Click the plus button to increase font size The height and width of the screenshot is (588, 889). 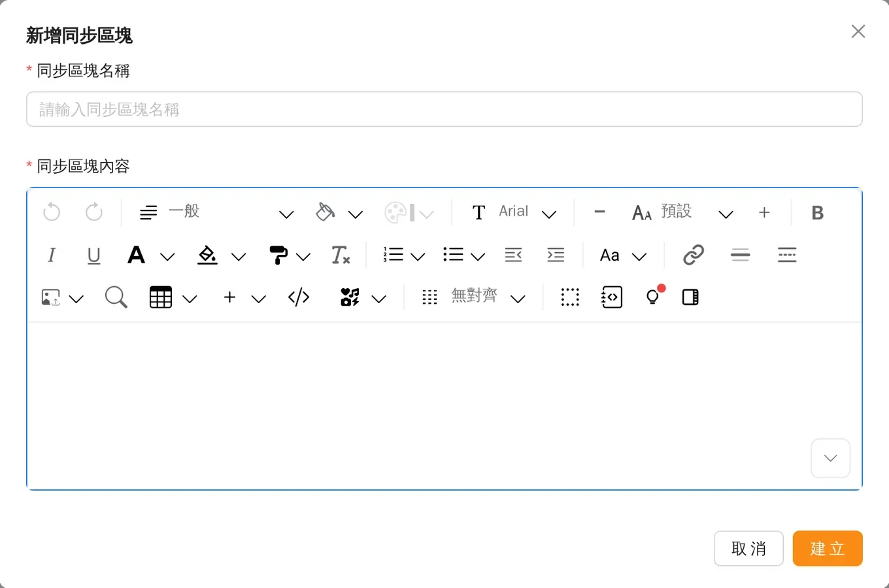tap(764, 212)
